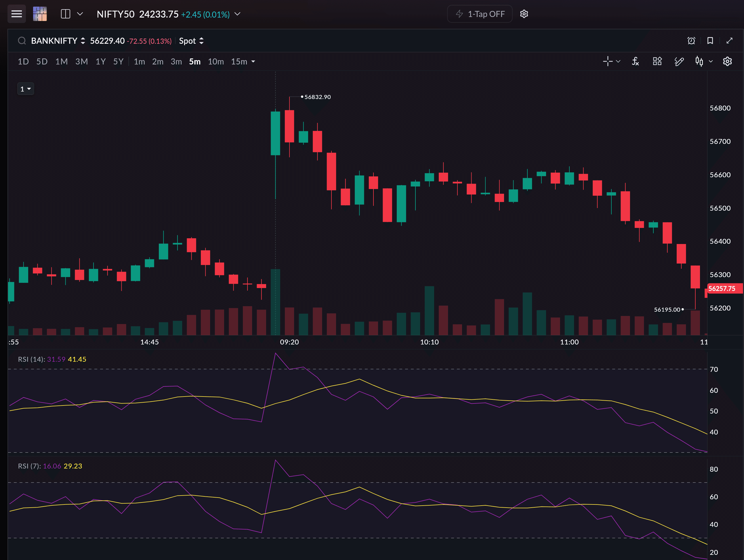
Task: Open the layout widgets grid icon
Action: pyautogui.click(x=657, y=61)
